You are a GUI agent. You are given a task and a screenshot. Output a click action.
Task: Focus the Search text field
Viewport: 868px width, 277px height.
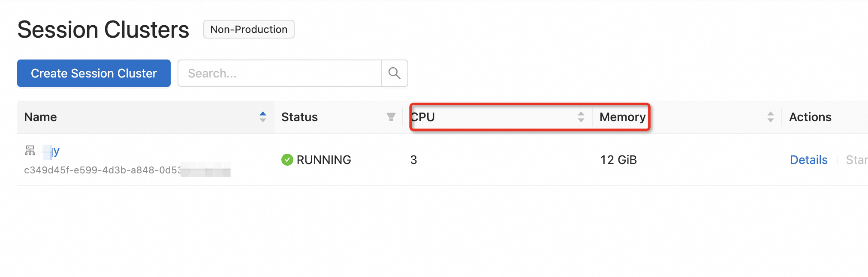point(280,73)
